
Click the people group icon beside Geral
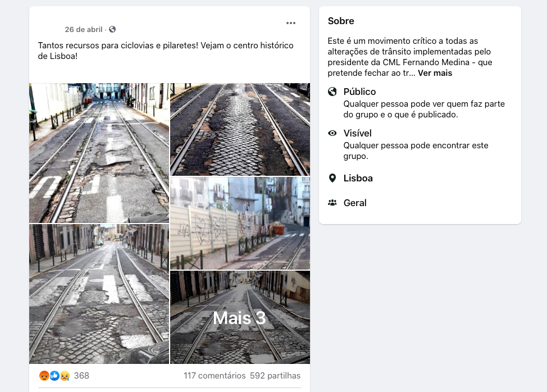point(332,203)
